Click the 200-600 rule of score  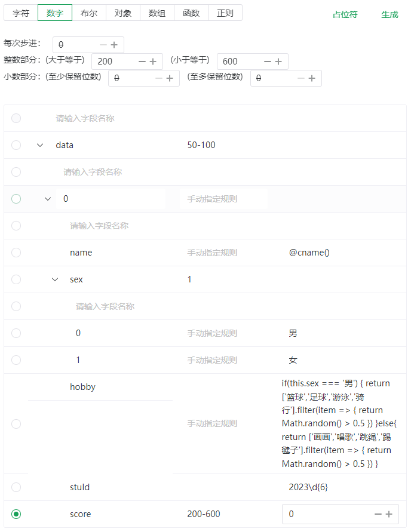click(204, 514)
